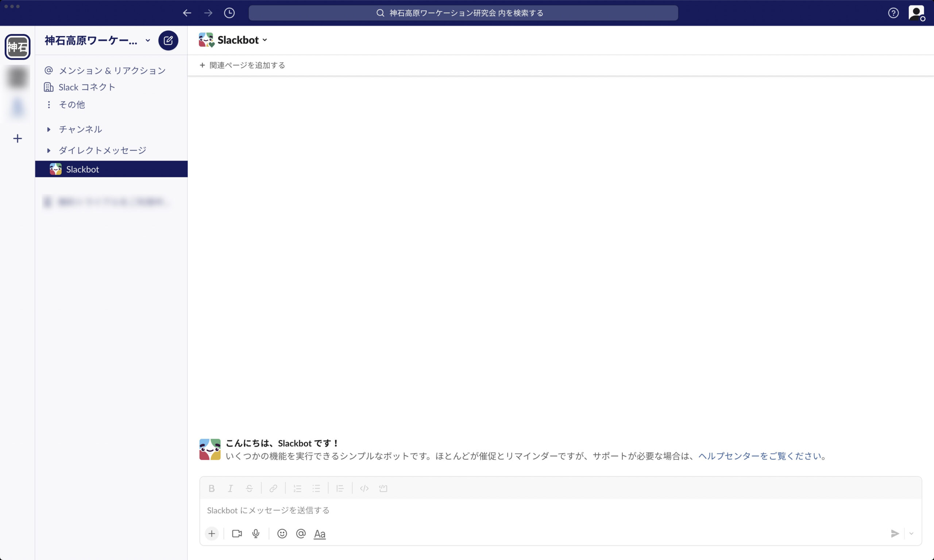Mention someone with the @ icon
Viewport: 934px width, 560px height.
point(301,534)
